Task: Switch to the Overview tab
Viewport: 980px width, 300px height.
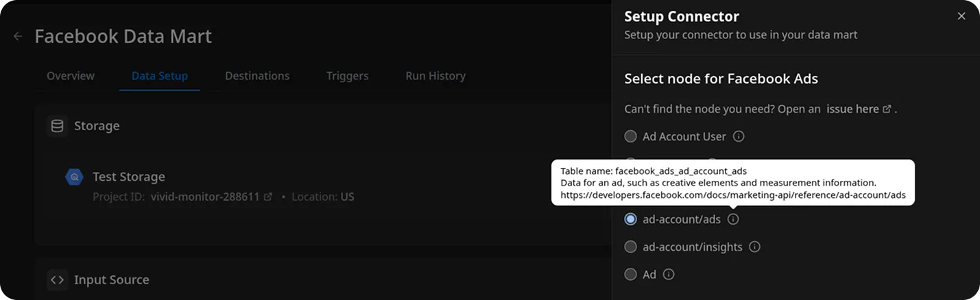Action: pyautogui.click(x=71, y=76)
